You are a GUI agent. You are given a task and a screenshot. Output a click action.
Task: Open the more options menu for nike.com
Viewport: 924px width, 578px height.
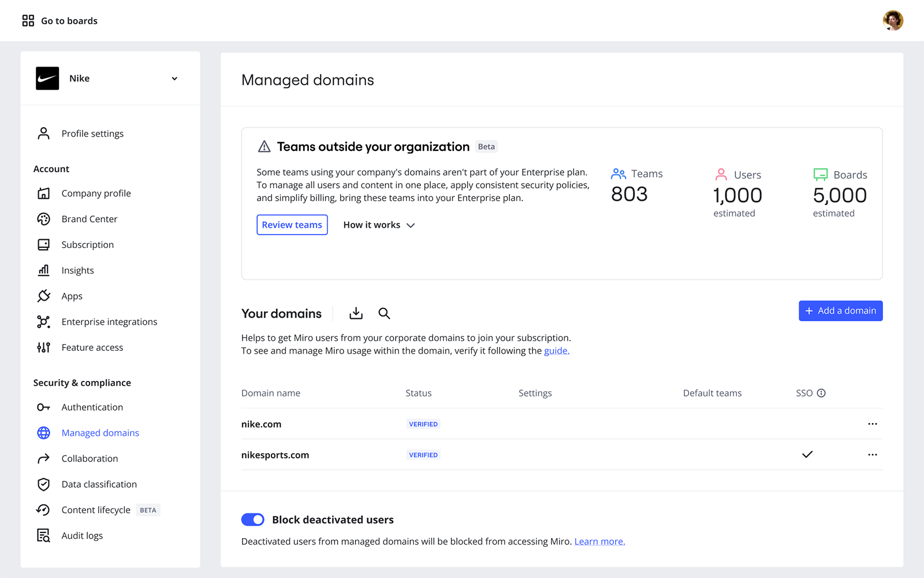pyautogui.click(x=872, y=424)
